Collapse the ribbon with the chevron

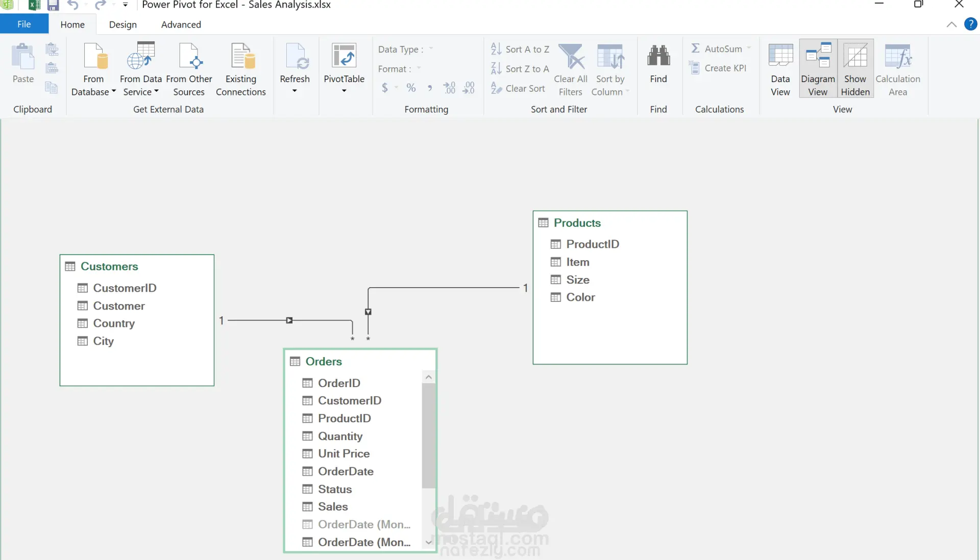tap(951, 24)
